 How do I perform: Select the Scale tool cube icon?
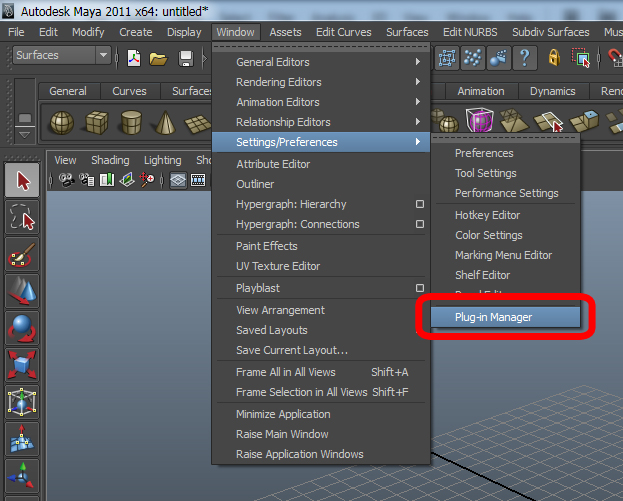(22, 364)
